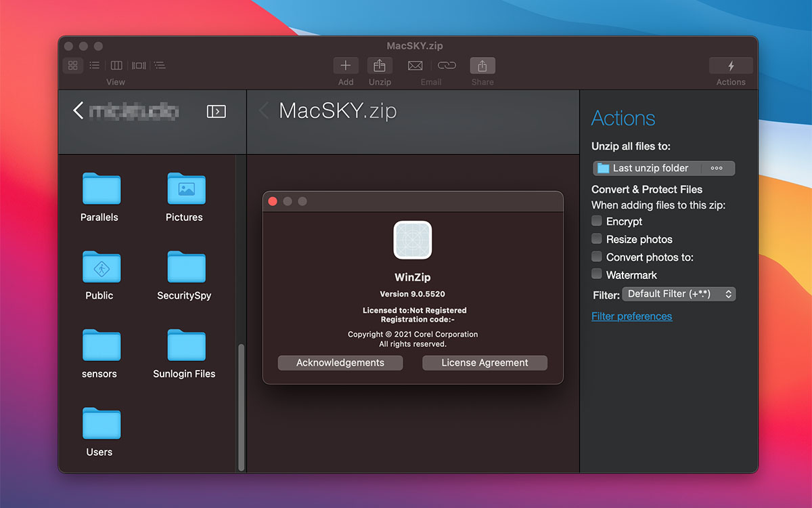
Task: Enable the Encrypt checkbox
Action: pyautogui.click(x=597, y=221)
